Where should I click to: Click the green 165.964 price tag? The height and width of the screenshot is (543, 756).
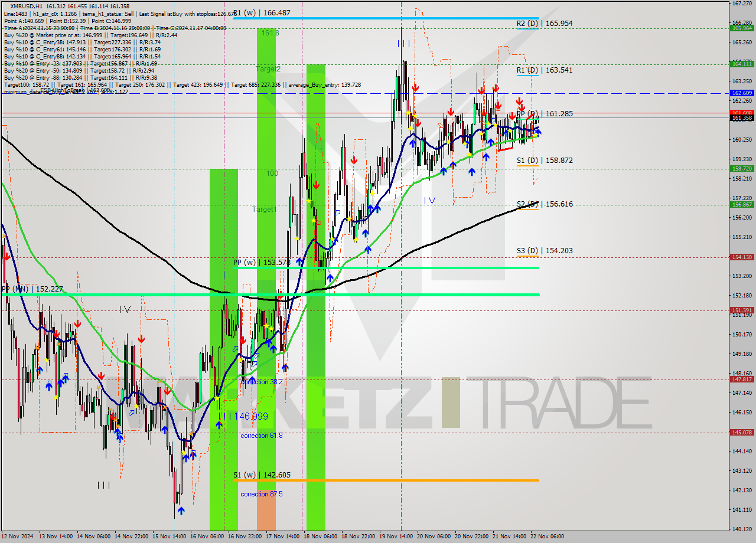coord(742,28)
